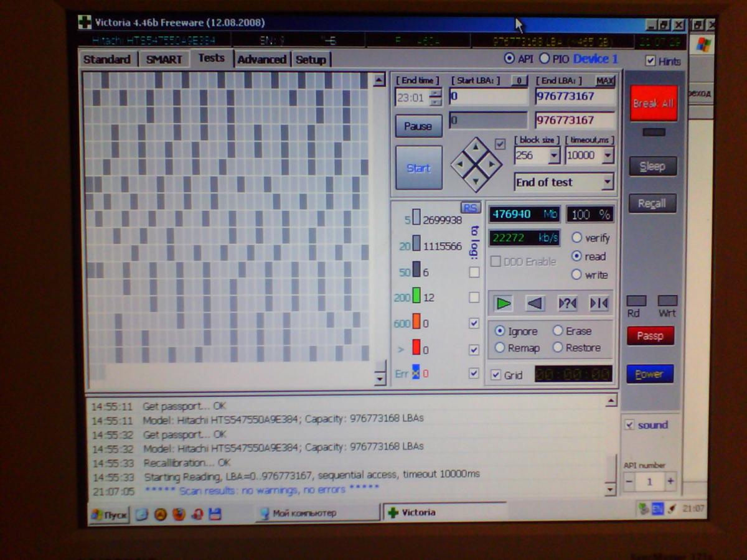
Task: Click the Victoria green cross title icon
Action: point(85,22)
